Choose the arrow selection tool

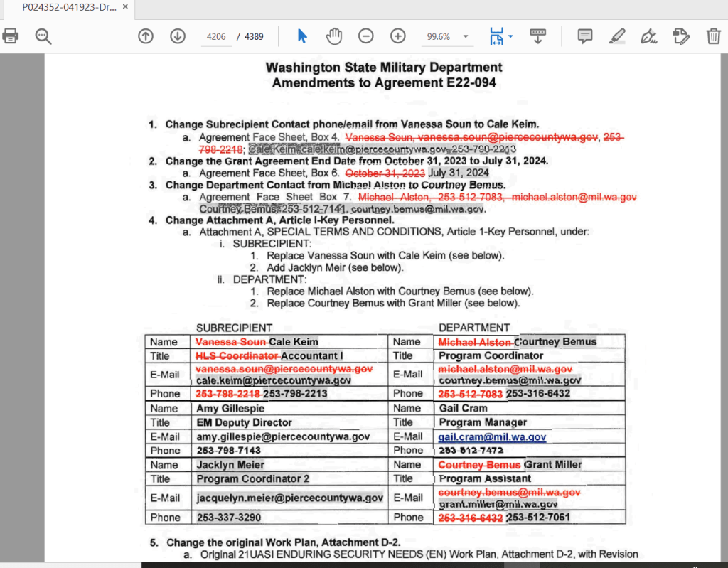(302, 36)
